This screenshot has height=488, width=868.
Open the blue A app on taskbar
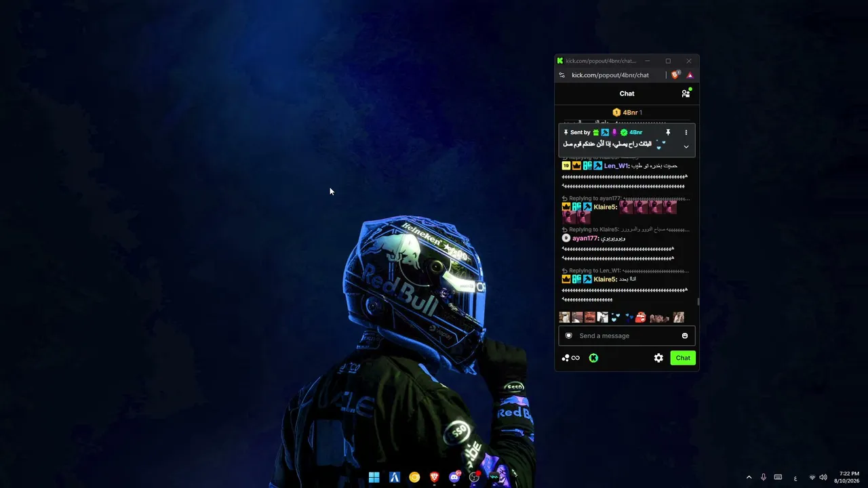coord(394,477)
